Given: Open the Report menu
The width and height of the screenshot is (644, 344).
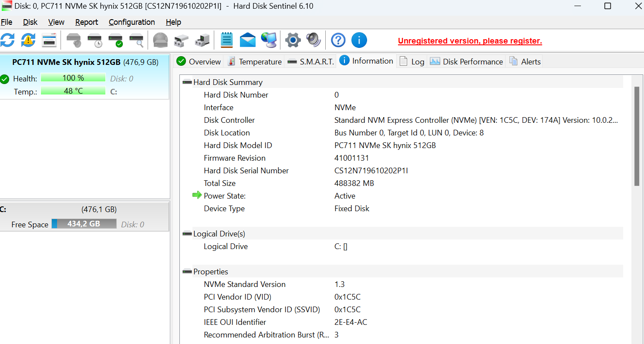Looking at the screenshot, I should tap(86, 22).
